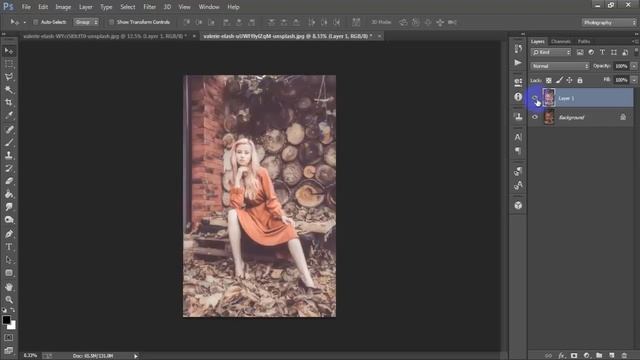Open the Kind filter dropdown
The image size is (640, 360).
(x=551, y=52)
